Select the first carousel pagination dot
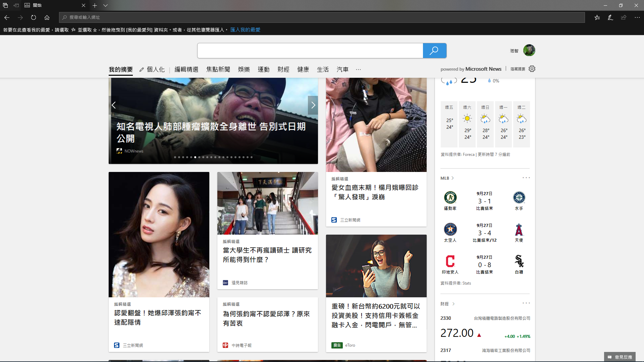 (x=175, y=157)
